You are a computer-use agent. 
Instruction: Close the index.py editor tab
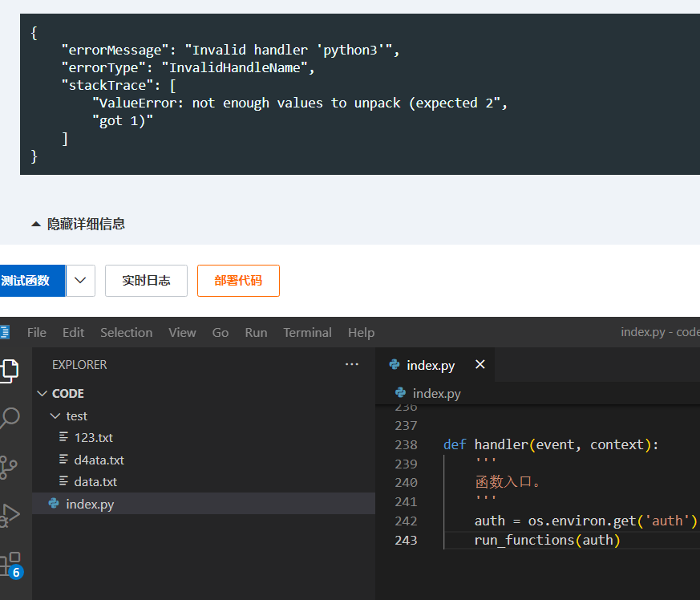pos(480,364)
